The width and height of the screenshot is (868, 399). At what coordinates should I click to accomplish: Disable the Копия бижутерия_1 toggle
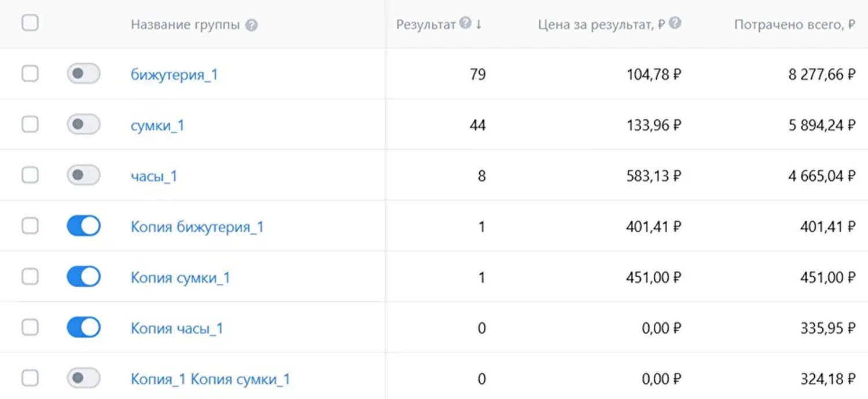83,226
